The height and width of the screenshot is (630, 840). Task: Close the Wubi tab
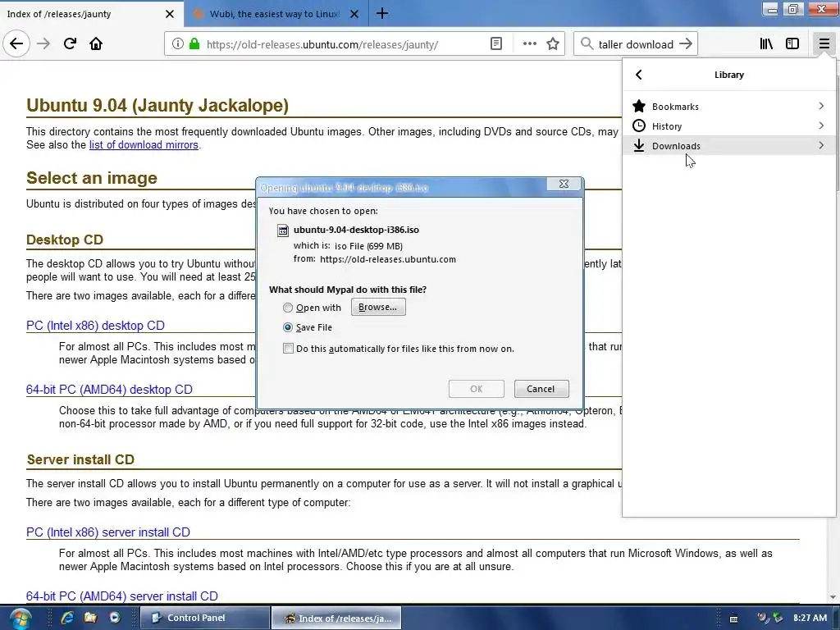[354, 14]
